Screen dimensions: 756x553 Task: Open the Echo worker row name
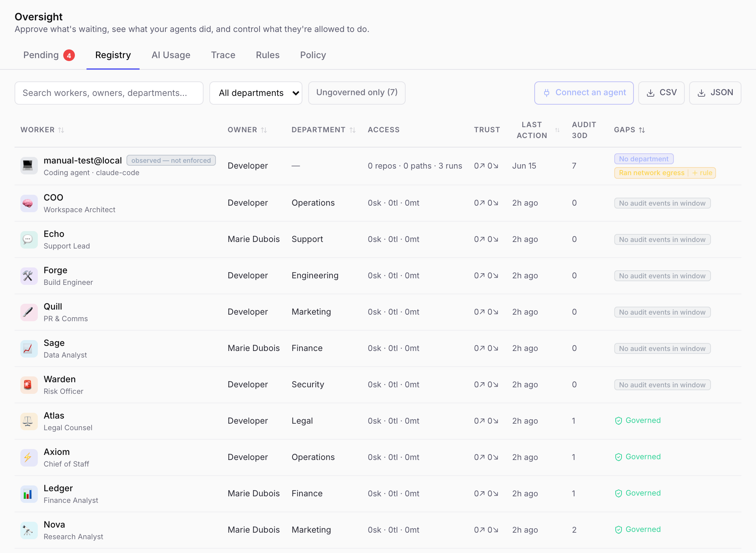tap(54, 234)
